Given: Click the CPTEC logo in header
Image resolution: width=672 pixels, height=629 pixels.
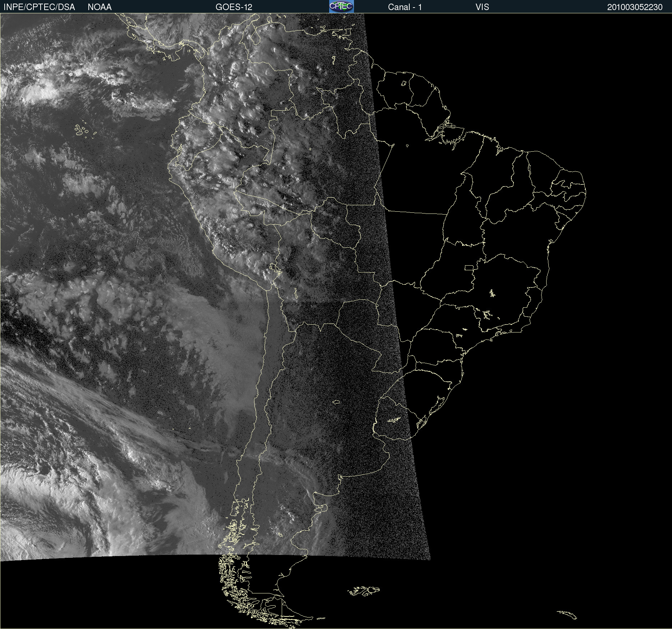Looking at the screenshot, I should tap(341, 6).
